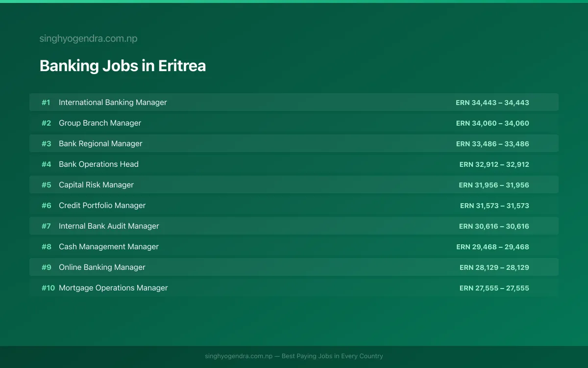588x368 pixels.
Task: Click the #5 rank number
Action: (x=46, y=185)
